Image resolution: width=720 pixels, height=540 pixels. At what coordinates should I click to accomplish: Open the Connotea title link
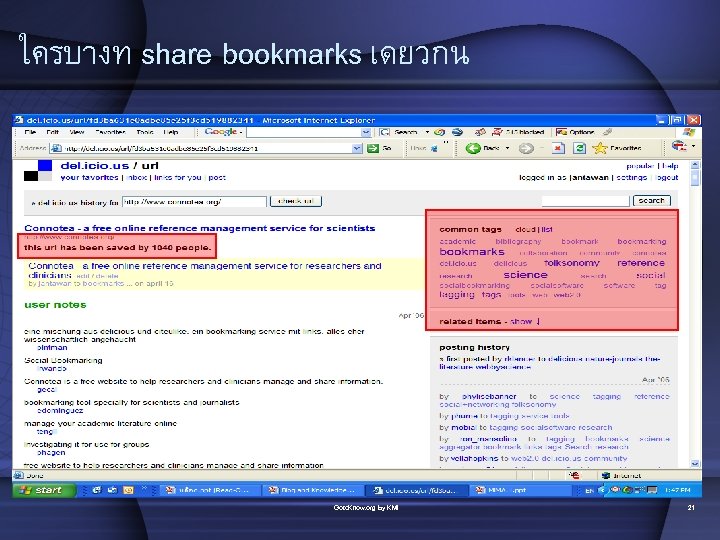(x=200, y=228)
